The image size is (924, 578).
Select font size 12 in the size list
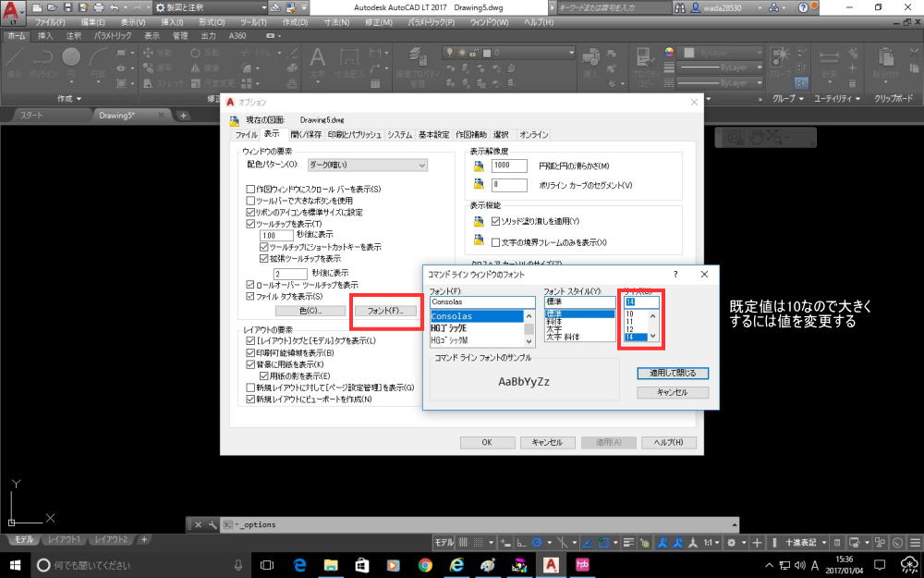[629, 330]
